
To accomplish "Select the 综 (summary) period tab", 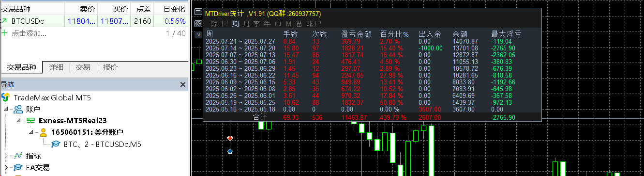I will coord(213,23).
